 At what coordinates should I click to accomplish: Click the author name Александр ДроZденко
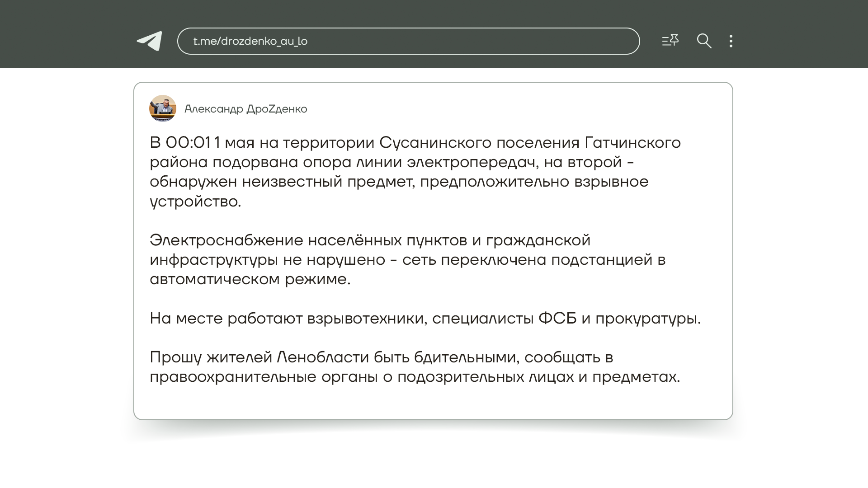245,109
